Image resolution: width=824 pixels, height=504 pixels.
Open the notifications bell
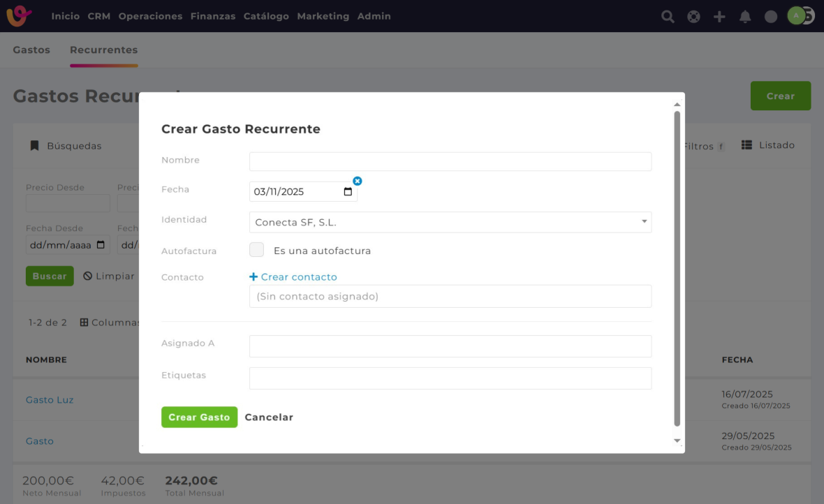[745, 17]
